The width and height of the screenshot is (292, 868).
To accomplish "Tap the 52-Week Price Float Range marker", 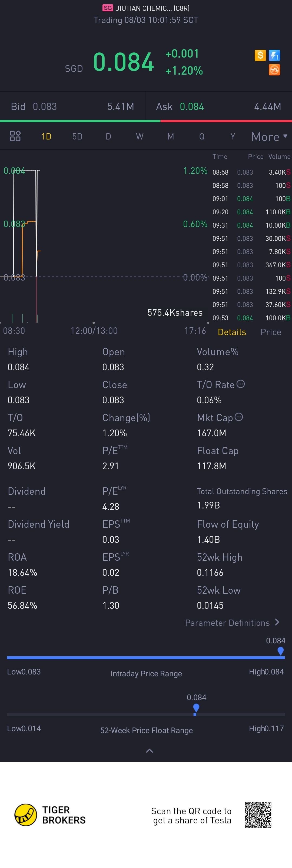I will click(x=196, y=708).
